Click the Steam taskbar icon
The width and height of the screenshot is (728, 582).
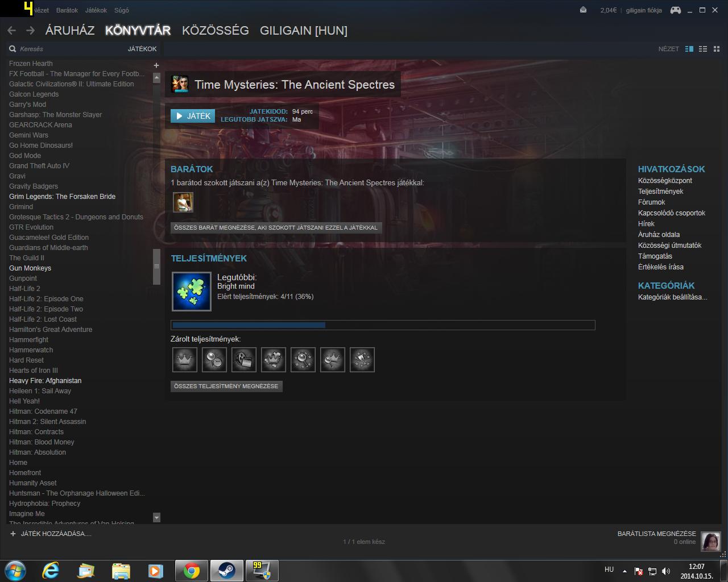point(226,571)
